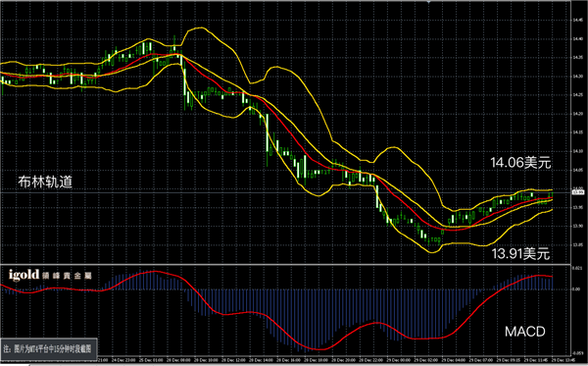Click the 0.00 level on MACD axis
The width and height of the screenshot is (588, 366).
[576, 289]
